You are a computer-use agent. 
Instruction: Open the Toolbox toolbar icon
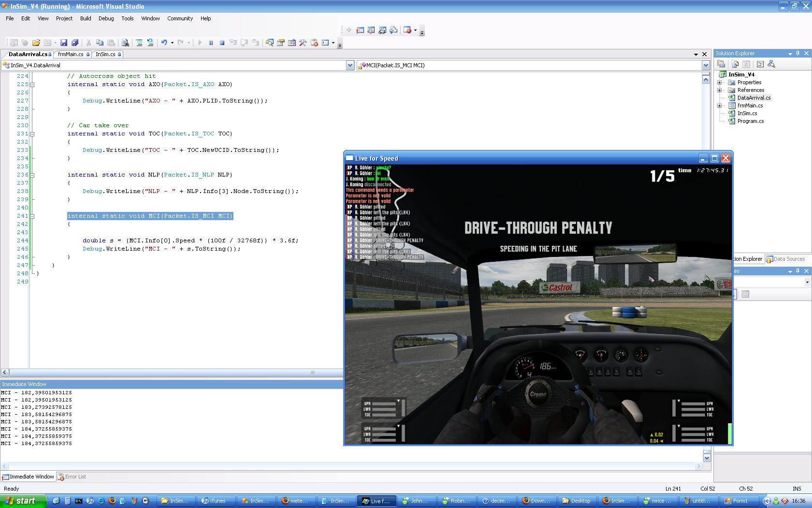(x=303, y=43)
